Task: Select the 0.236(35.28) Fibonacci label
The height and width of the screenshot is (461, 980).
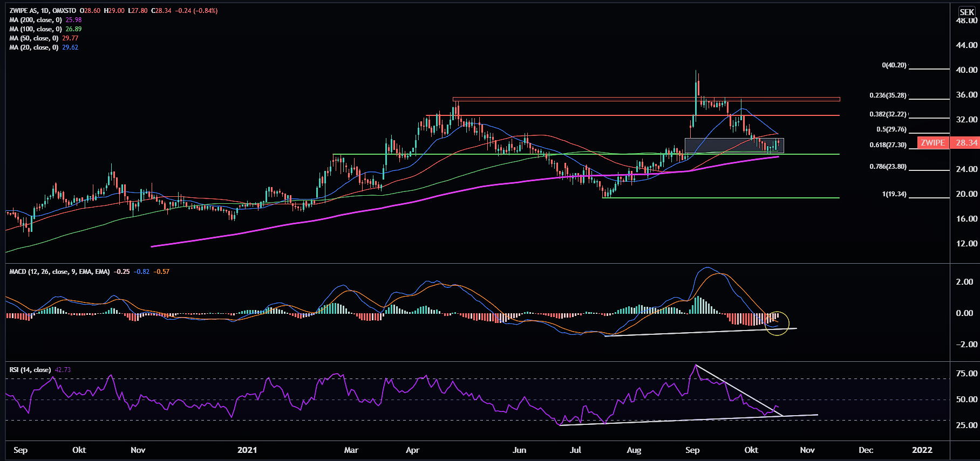Action: pyautogui.click(x=888, y=95)
